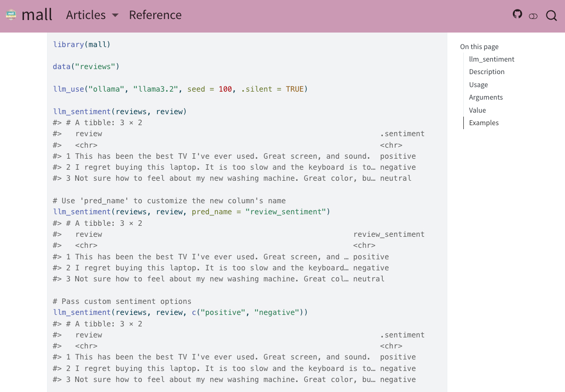Image resolution: width=565 pixels, height=392 pixels.
Task: Go to mall home title link
Action: coord(37,15)
